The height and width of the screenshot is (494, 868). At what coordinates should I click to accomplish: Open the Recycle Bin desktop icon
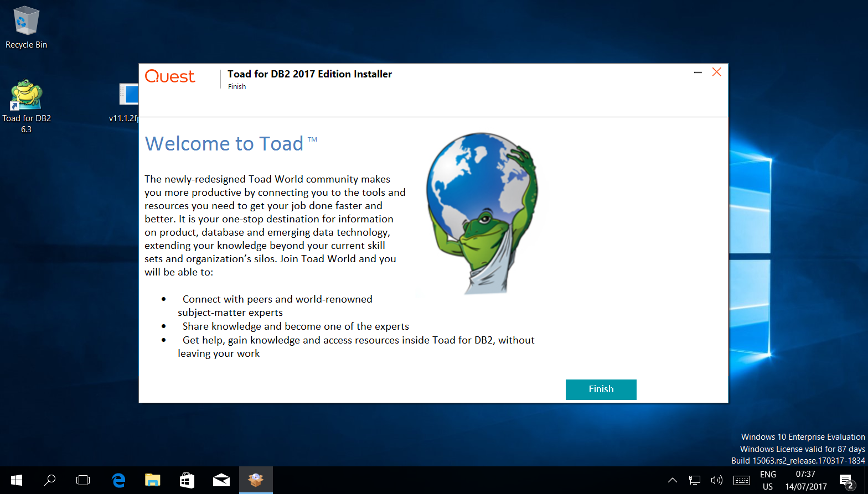26,28
